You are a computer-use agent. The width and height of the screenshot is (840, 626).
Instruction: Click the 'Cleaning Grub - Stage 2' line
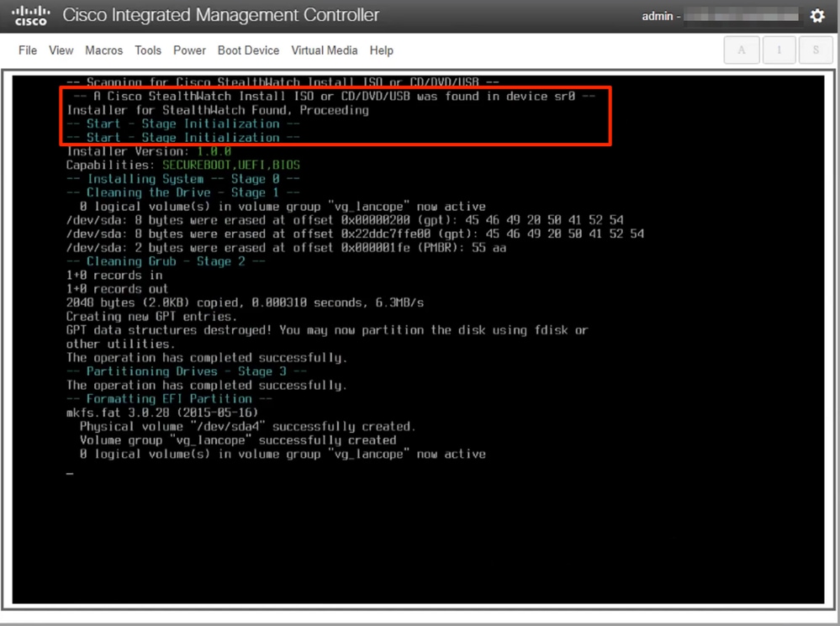point(166,261)
